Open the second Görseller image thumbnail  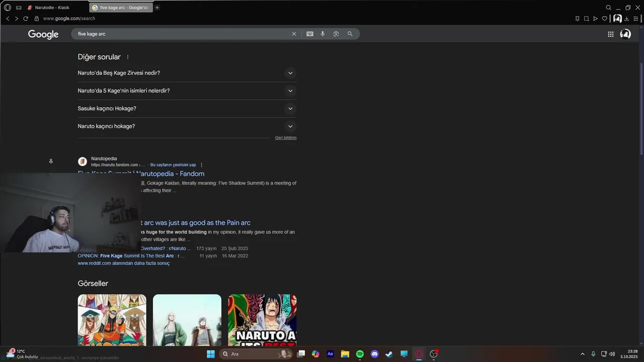187,320
